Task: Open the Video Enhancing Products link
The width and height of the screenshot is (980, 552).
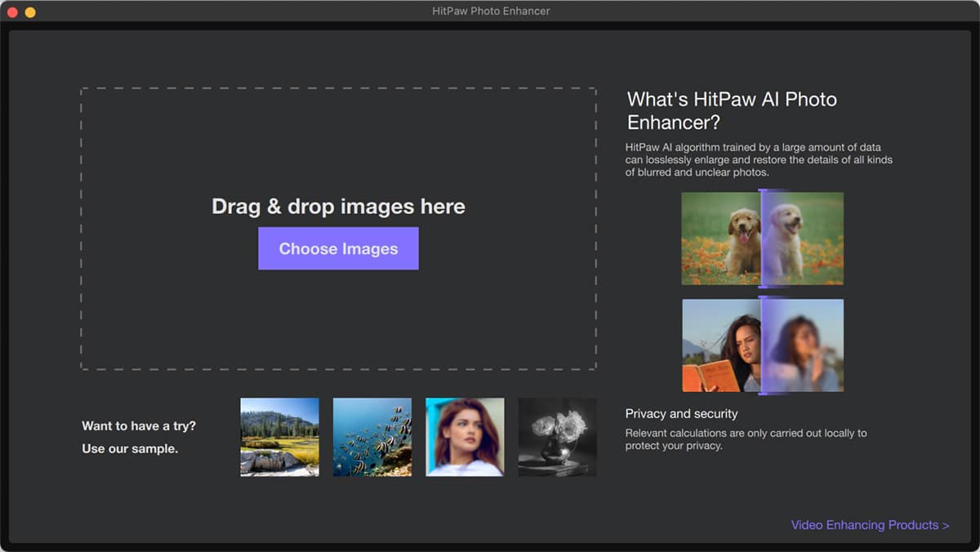Action: (x=870, y=525)
